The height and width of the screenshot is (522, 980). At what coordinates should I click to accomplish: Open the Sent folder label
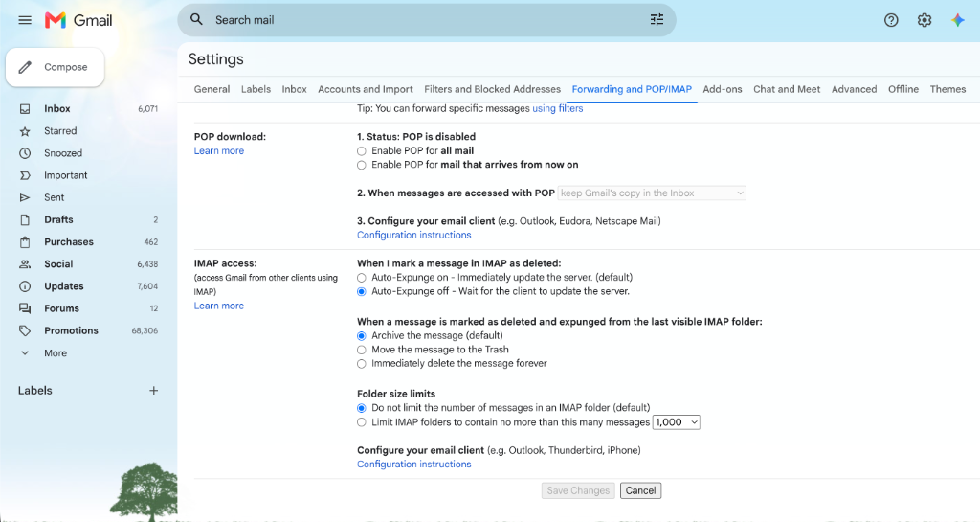coord(55,197)
